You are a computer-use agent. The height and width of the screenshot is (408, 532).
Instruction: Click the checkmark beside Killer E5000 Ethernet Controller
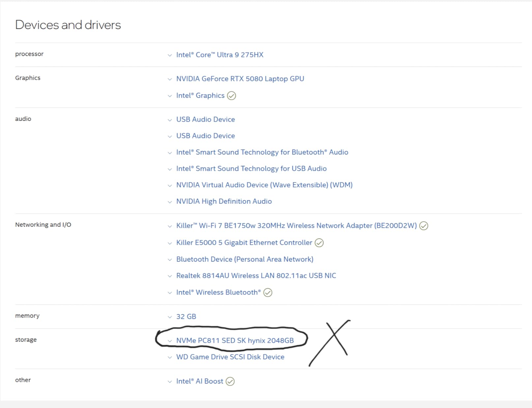[x=319, y=243]
